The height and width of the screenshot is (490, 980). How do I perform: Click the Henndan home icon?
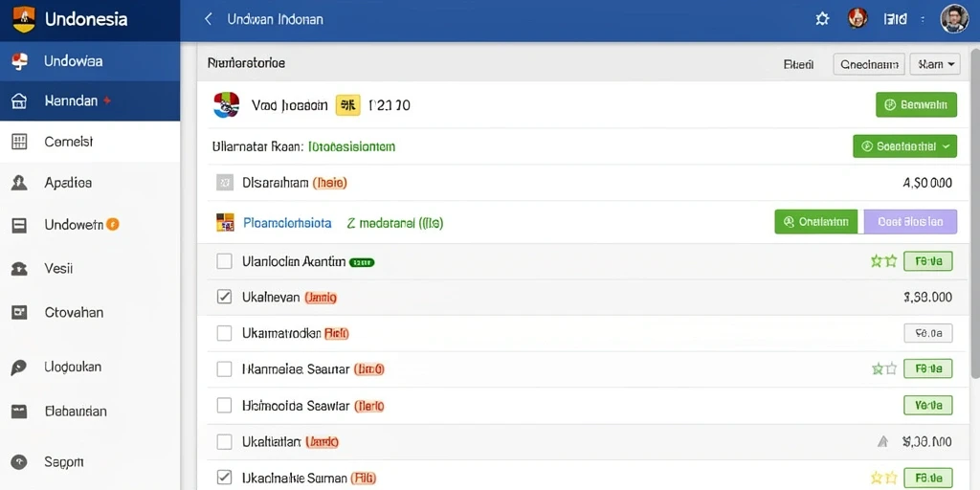point(19,100)
